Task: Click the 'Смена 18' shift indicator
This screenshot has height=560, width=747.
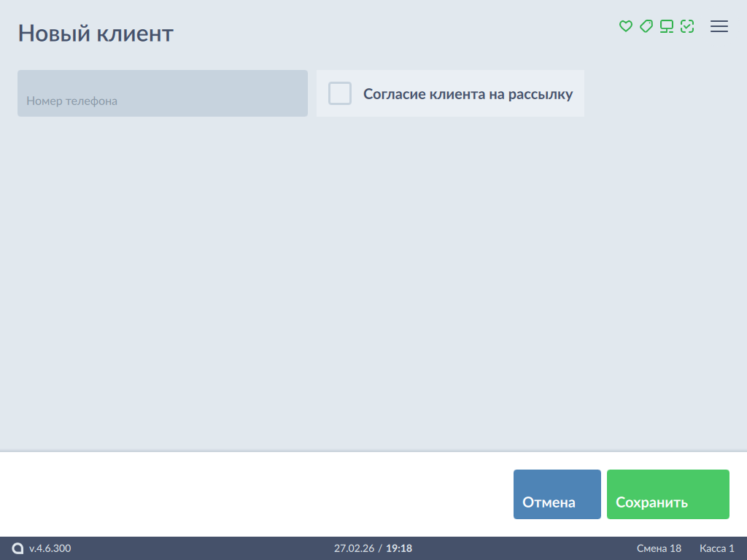Action: pos(659,548)
